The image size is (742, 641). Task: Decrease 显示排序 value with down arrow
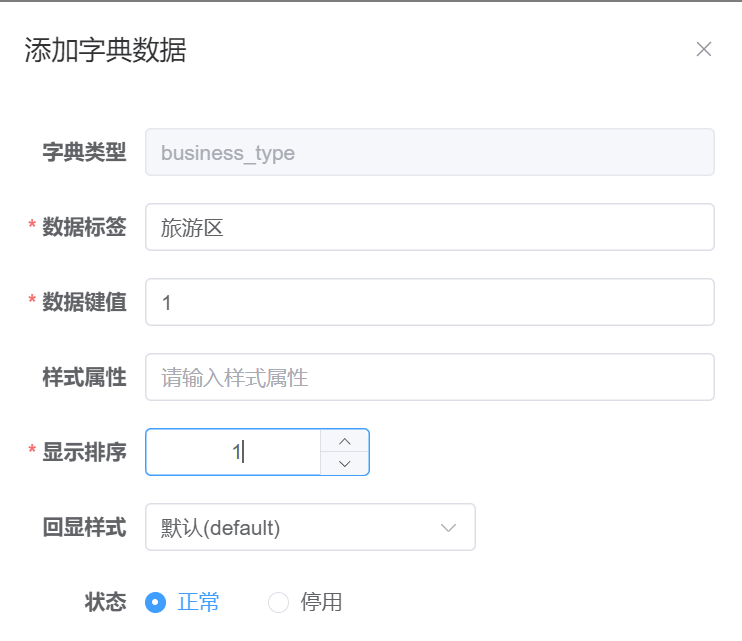(x=345, y=464)
